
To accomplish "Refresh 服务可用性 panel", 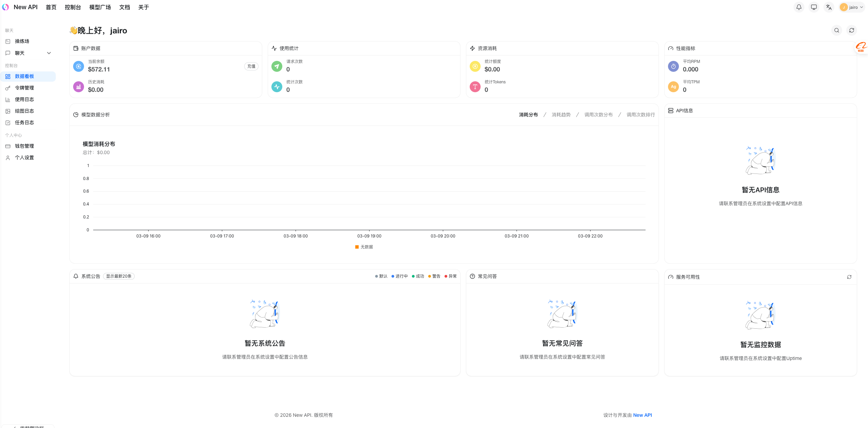I will click(x=849, y=277).
